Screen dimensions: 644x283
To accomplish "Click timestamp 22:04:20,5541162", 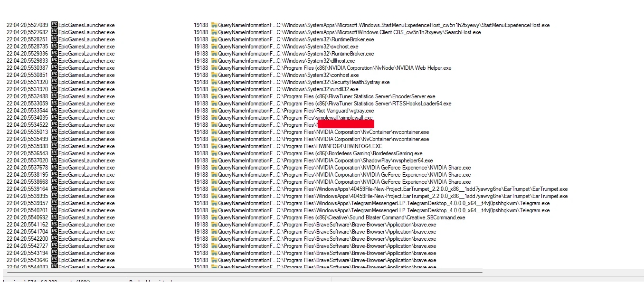I will (27, 225).
